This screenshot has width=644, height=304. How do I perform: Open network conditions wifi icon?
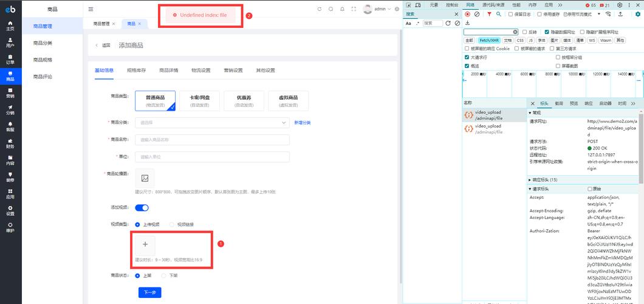tap(608, 14)
